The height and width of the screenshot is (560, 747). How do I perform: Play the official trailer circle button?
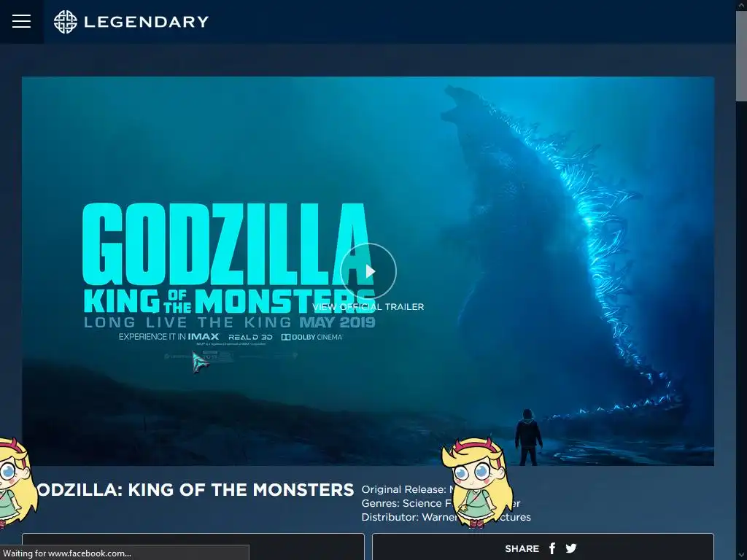pos(368,271)
